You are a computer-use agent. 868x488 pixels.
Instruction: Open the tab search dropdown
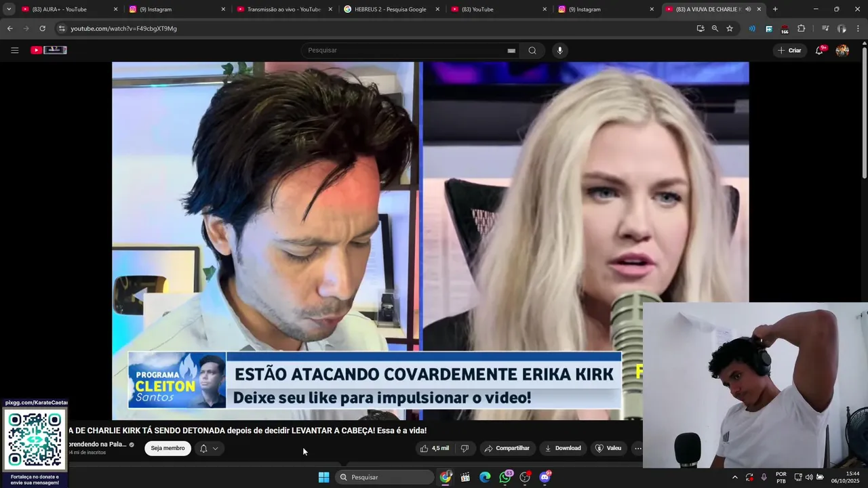tap(9, 9)
